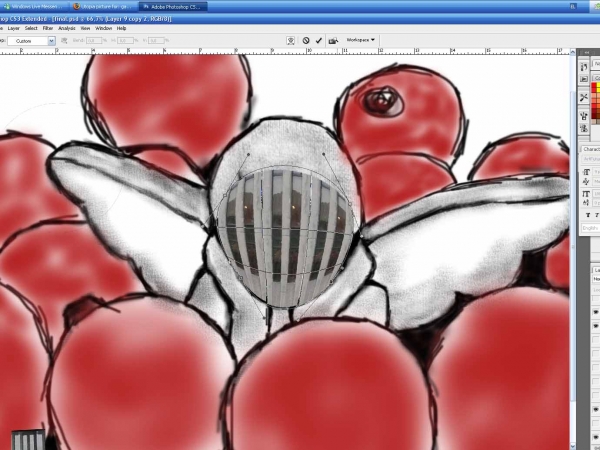
Task: Click Adobe Photoshop CS taskbar button
Action: point(173,7)
